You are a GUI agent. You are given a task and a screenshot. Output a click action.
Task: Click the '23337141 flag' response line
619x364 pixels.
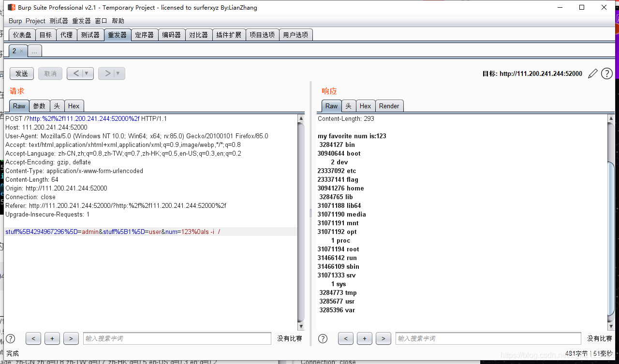(338, 179)
